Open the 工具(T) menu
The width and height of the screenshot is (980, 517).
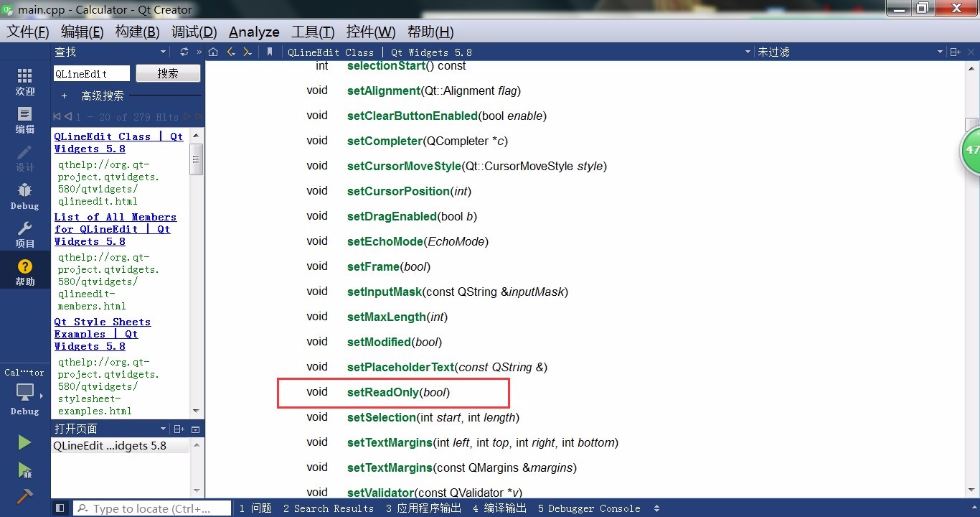tap(313, 32)
